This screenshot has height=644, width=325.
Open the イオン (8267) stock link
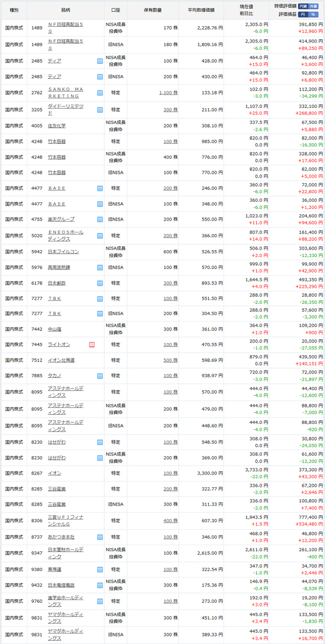[54, 473]
